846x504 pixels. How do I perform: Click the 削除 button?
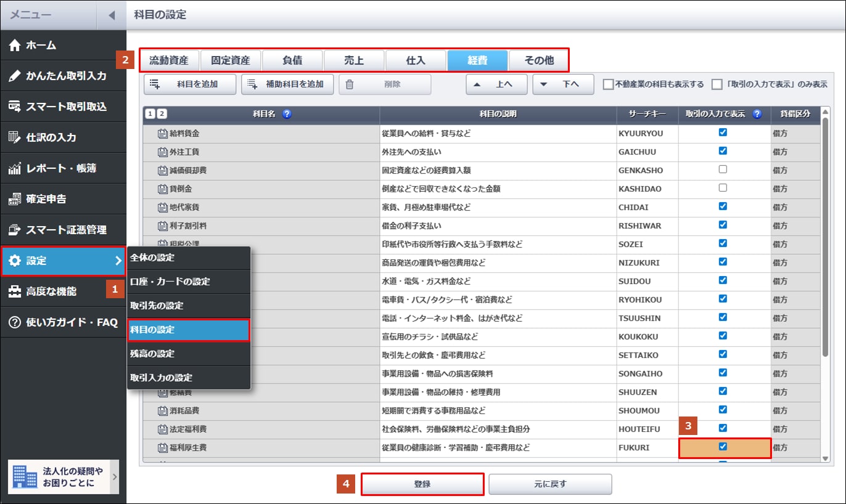tap(385, 84)
